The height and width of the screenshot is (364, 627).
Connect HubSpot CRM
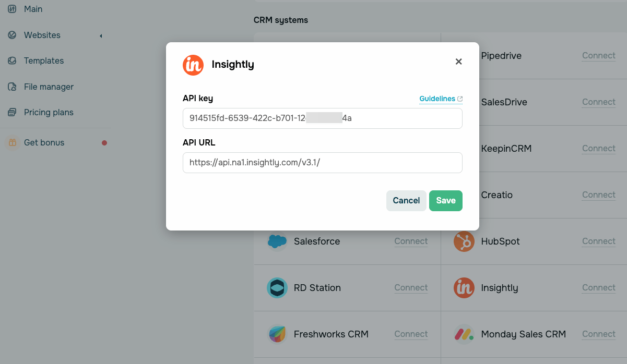click(599, 241)
